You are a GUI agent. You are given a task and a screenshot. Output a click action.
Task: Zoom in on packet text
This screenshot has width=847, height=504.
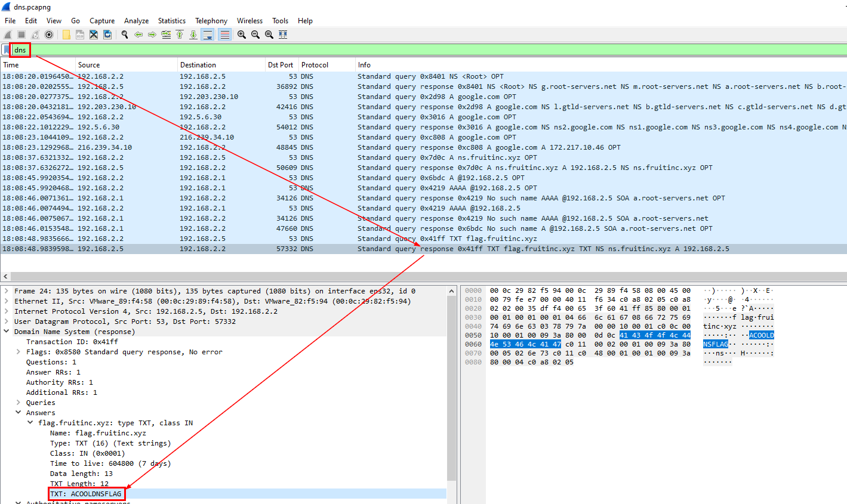(242, 35)
